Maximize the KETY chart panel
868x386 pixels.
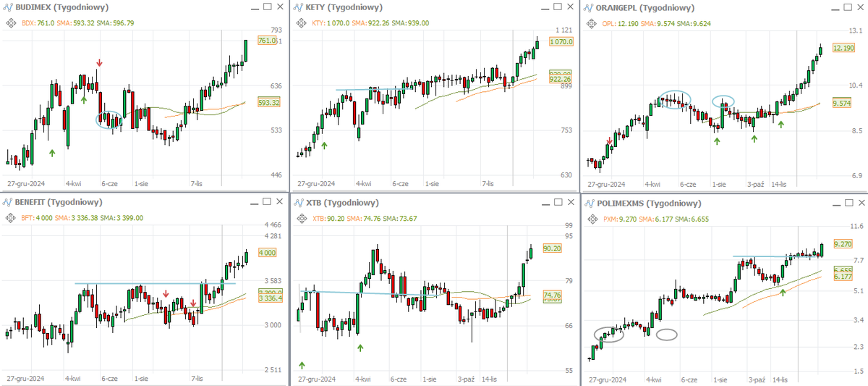(x=558, y=7)
